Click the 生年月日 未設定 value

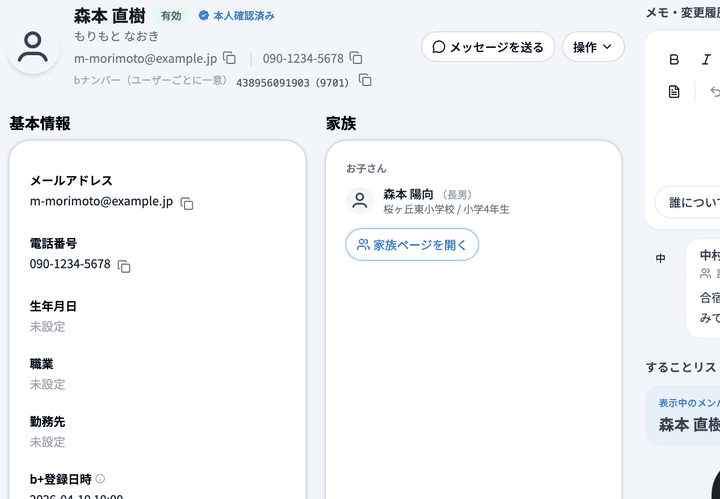pyautogui.click(x=48, y=327)
